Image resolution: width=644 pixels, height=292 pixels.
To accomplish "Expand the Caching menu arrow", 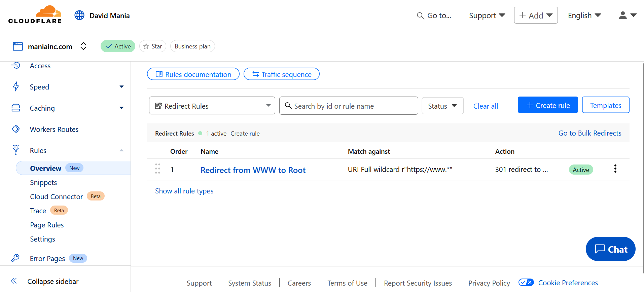I will click(121, 108).
